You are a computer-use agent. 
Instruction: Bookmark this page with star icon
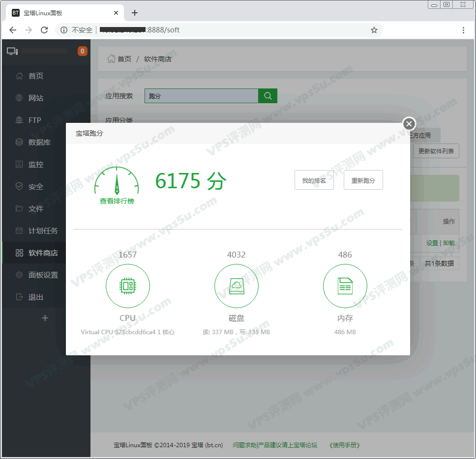point(374,30)
